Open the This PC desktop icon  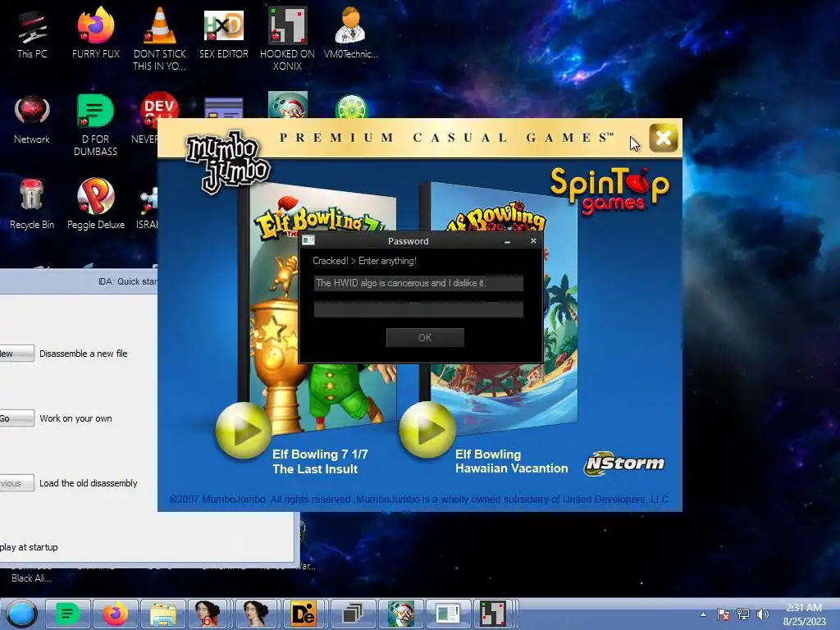[x=32, y=34]
